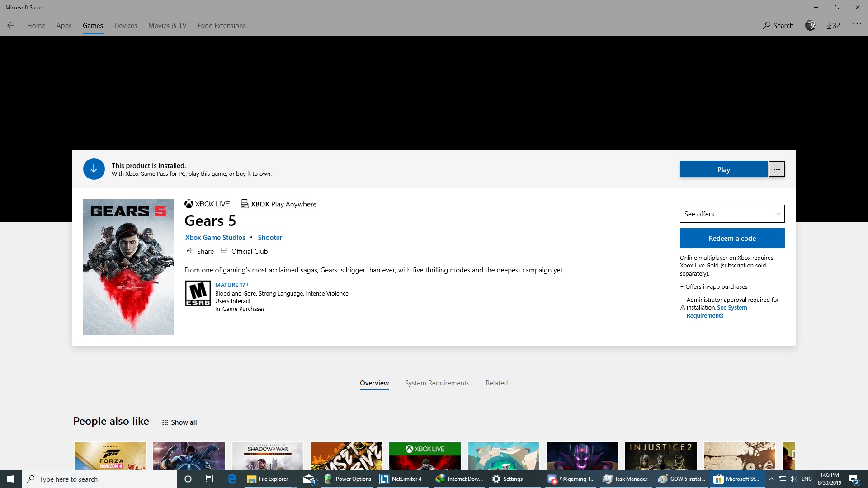Viewport: 868px width, 488px height.
Task: Open Cortana from taskbar
Action: pyautogui.click(x=188, y=479)
